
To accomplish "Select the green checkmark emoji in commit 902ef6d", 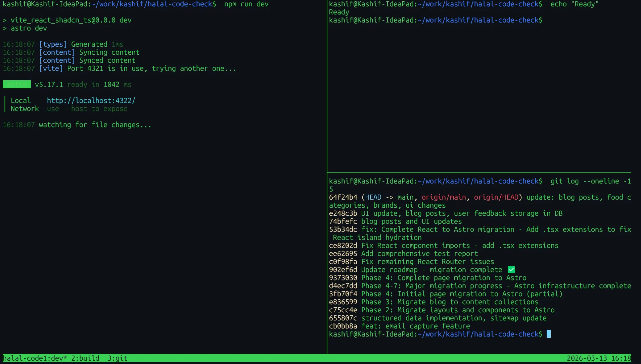I will click(x=511, y=269).
